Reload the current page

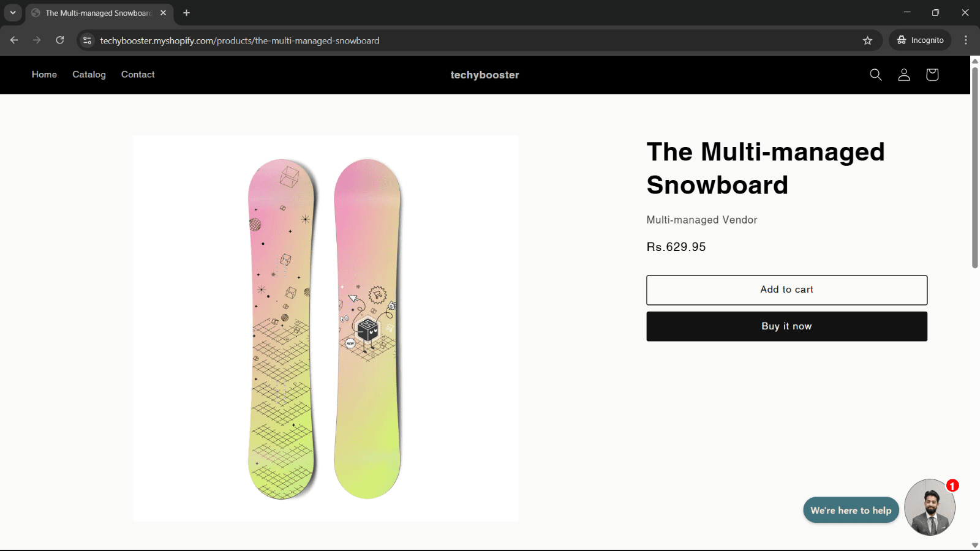coord(60,40)
